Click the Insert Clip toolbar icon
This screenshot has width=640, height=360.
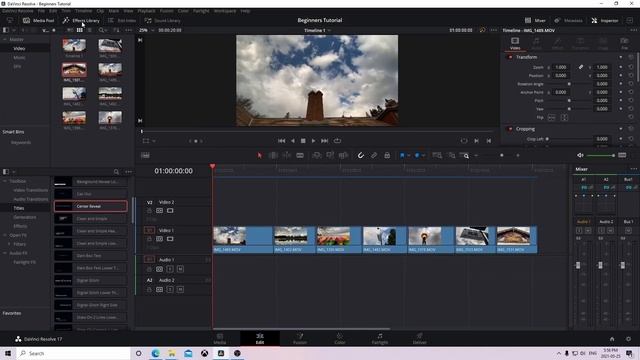tap(317, 156)
